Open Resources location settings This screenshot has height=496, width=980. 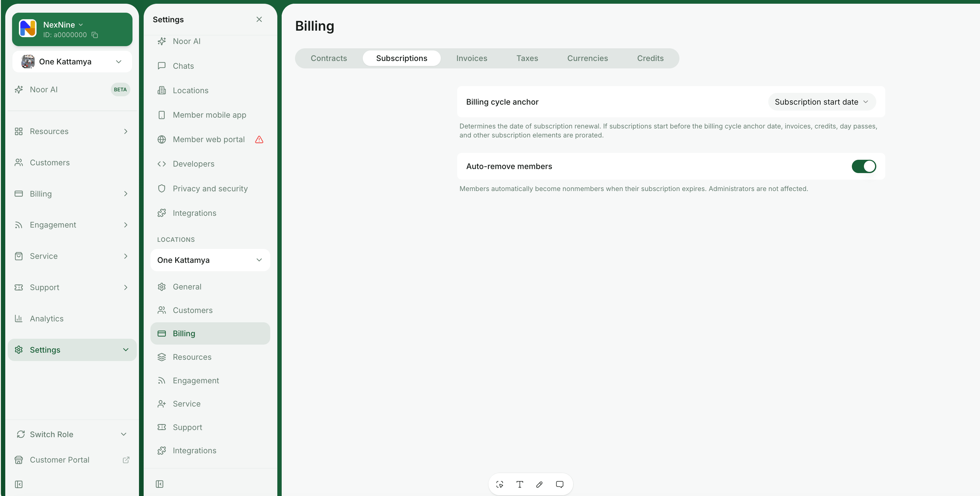210,357
